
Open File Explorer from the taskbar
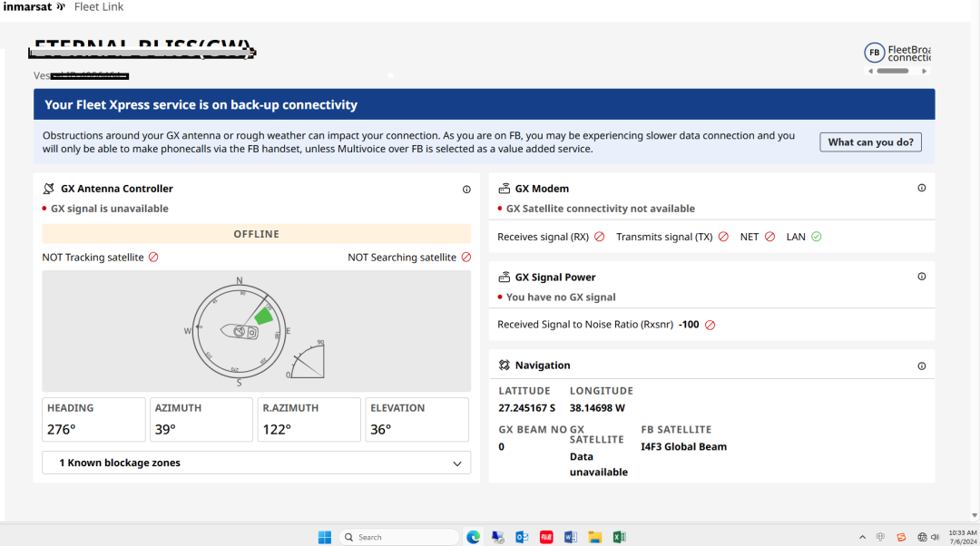point(594,537)
